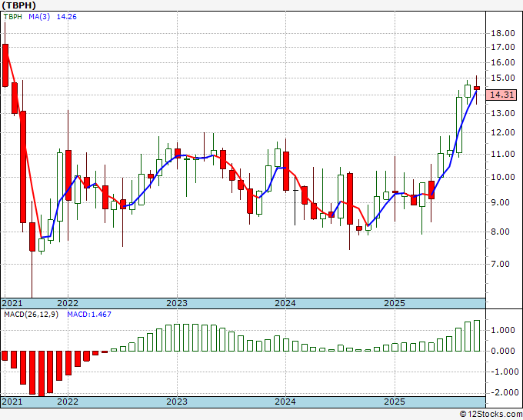Select 2022 on the price chart time axis
The image size is (523, 420).
tap(68, 303)
